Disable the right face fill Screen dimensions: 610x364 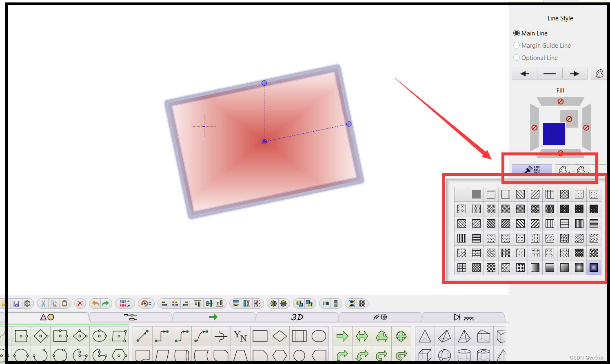tap(586, 128)
